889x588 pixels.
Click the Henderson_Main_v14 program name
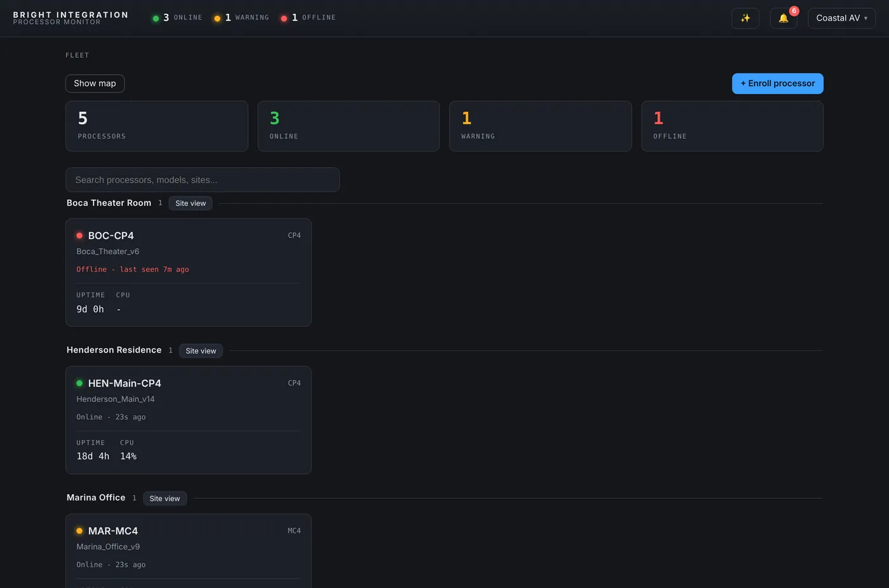point(116,399)
